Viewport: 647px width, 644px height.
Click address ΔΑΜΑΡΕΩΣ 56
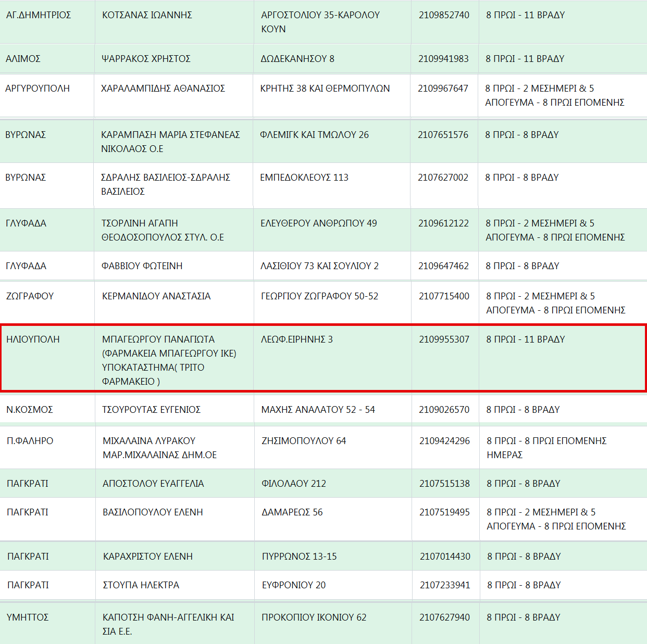(x=292, y=512)
